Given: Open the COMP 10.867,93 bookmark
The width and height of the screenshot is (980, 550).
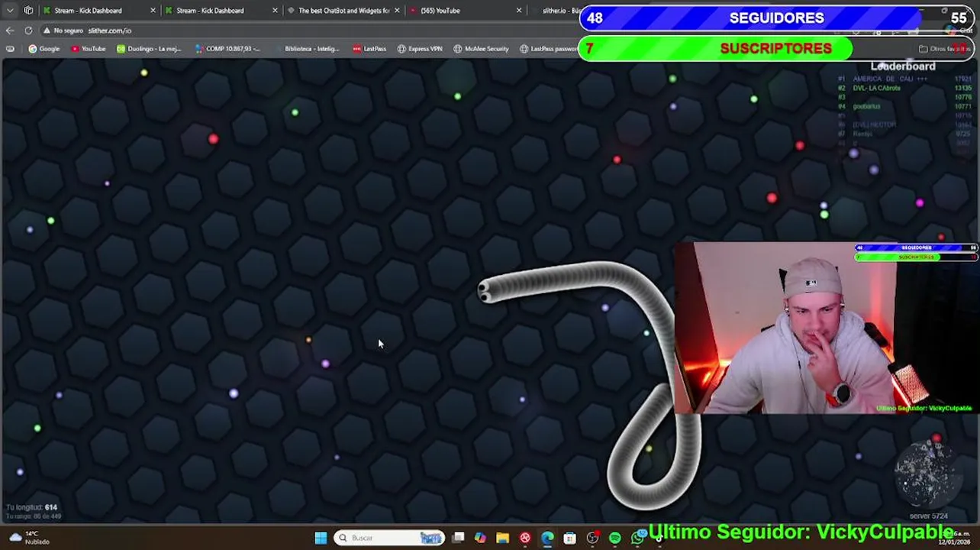Looking at the screenshot, I should pos(227,49).
